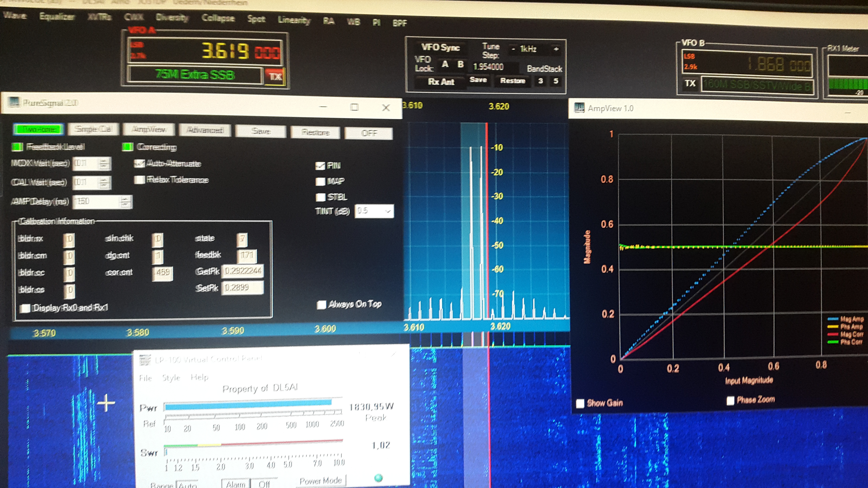The width and height of the screenshot is (868, 488).
Task: Click the Rx Ant button
Action: click(x=441, y=82)
